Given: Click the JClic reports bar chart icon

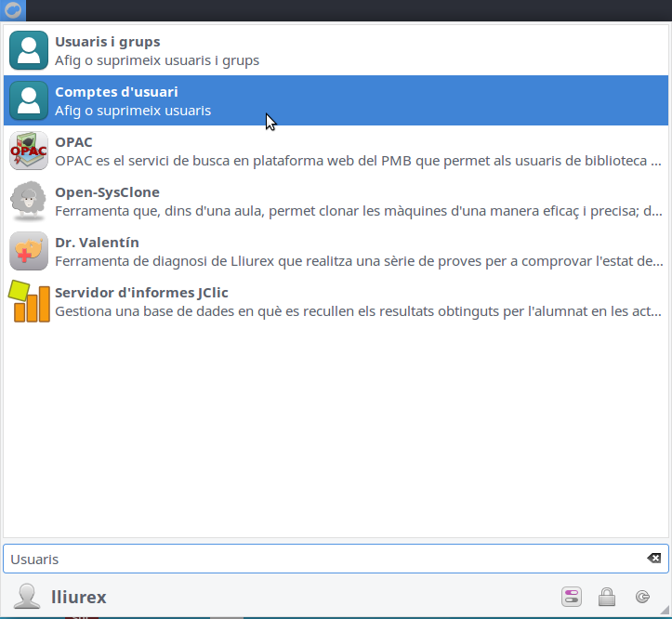Looking at the screenshot, I should (29, 301).
